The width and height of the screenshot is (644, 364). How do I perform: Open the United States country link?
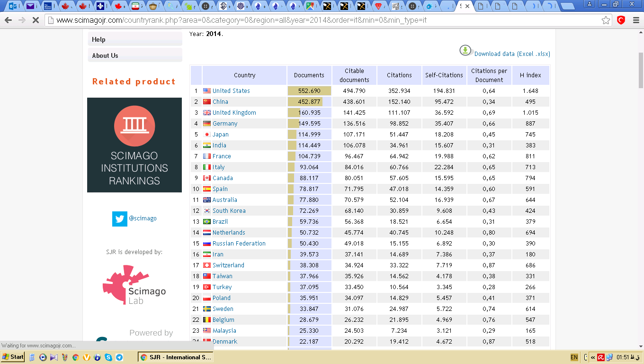(231, 91)
